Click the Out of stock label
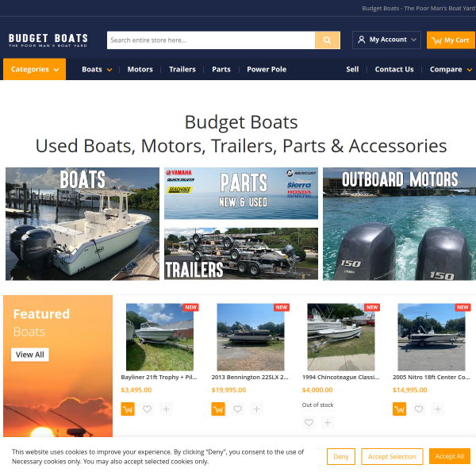The height and width of the screenshot is (476, 476). 317,405
